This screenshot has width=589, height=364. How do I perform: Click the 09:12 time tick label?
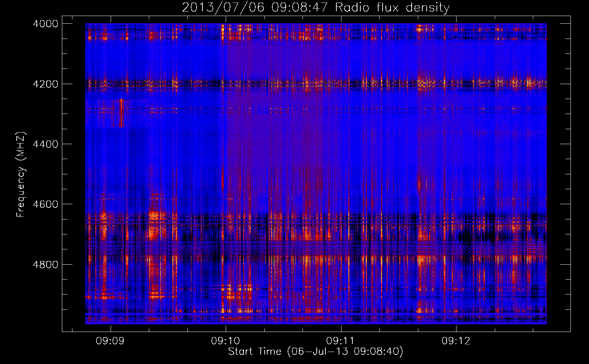pyautogui.click(x=456, y=341)
